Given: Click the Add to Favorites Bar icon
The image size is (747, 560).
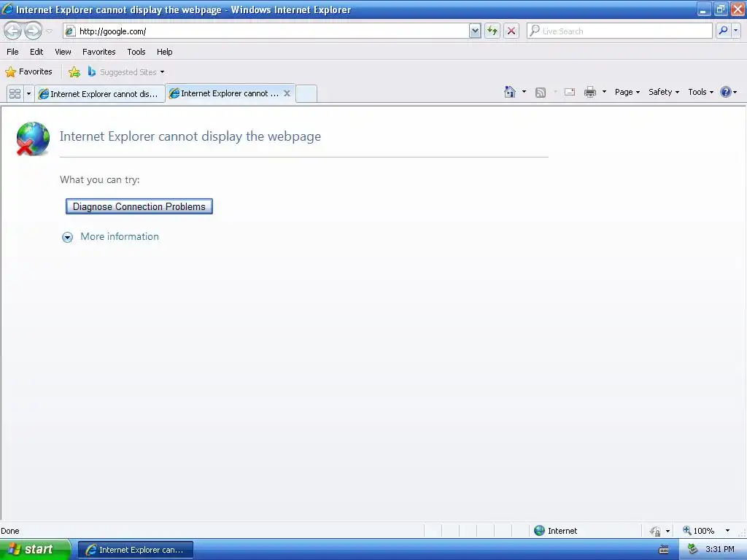Looking at the screenshot, I should (x=74, y=72).
